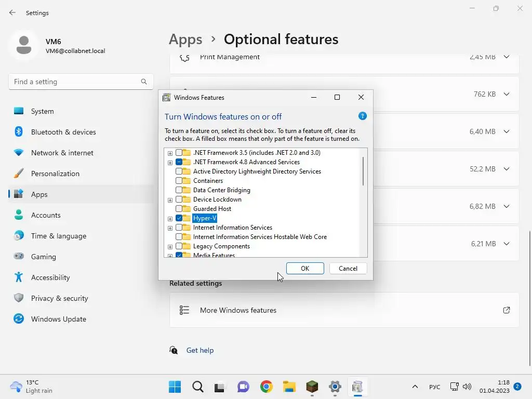Image resolution: width=532 pixels, height=399 pixels.
Task: Open Accounts settings
Action: tap(81, 215)
